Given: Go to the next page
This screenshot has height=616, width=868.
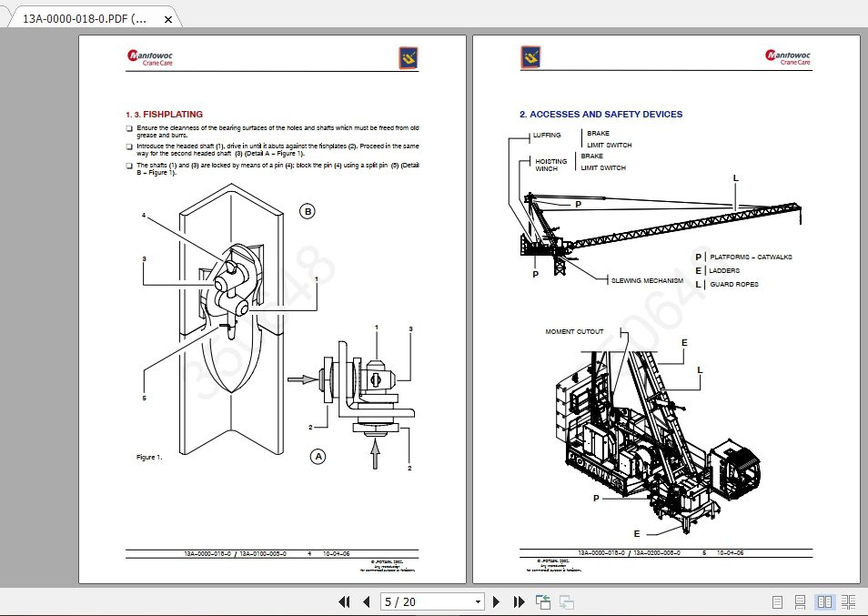Looking at the screenshot, I should (496, 601).
